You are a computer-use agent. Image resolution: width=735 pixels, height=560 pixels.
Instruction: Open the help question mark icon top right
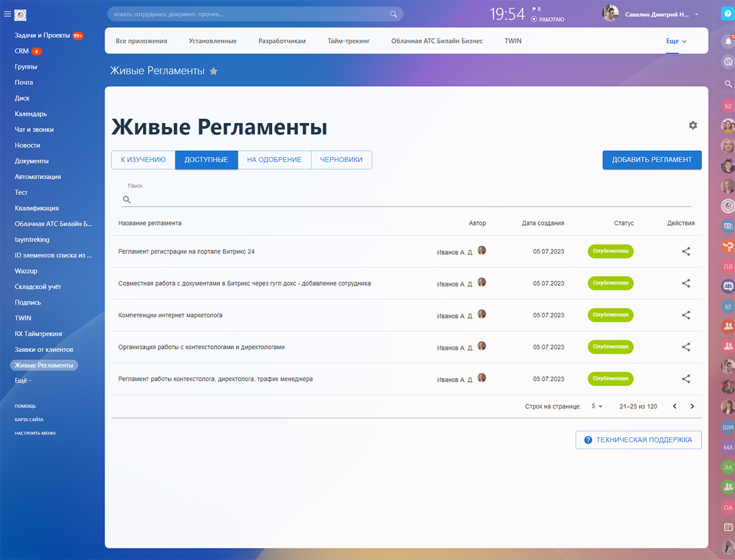coord(728,14)
